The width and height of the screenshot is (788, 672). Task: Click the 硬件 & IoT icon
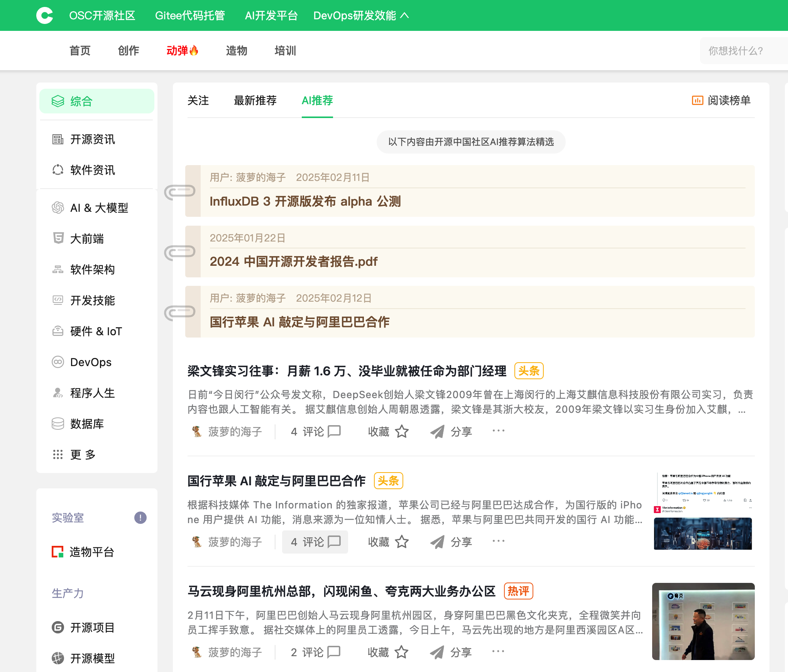[58, 331]
